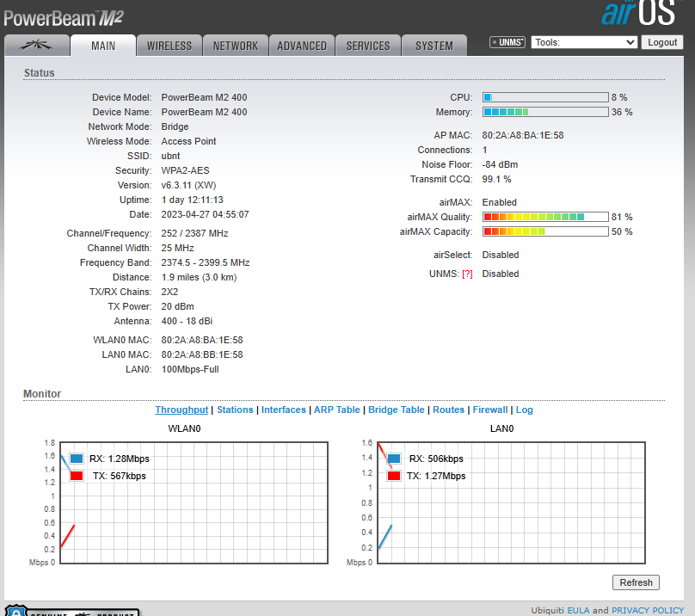Image resolution: width=695 pixels, height=616 pixels.
Task: Click the airMAX Capacity bar
Action: (x=545, y=231)
